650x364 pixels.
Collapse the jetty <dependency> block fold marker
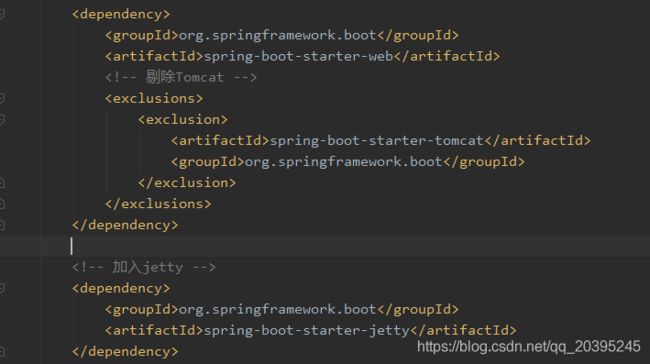coord(2,288)
